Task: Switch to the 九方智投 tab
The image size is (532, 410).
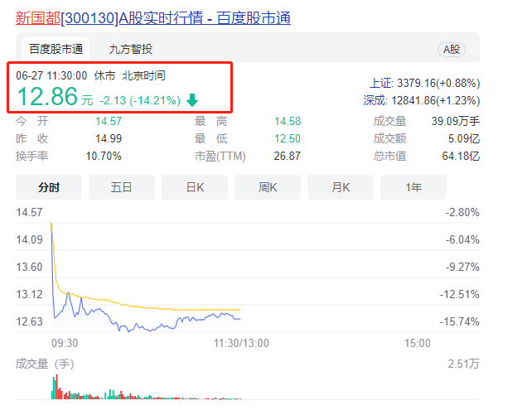Action: pyautogui.click(x=131, y=49)
